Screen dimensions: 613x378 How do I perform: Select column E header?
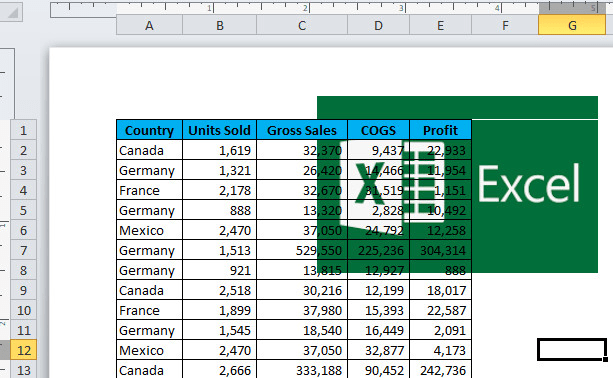(x=440, y=25)
